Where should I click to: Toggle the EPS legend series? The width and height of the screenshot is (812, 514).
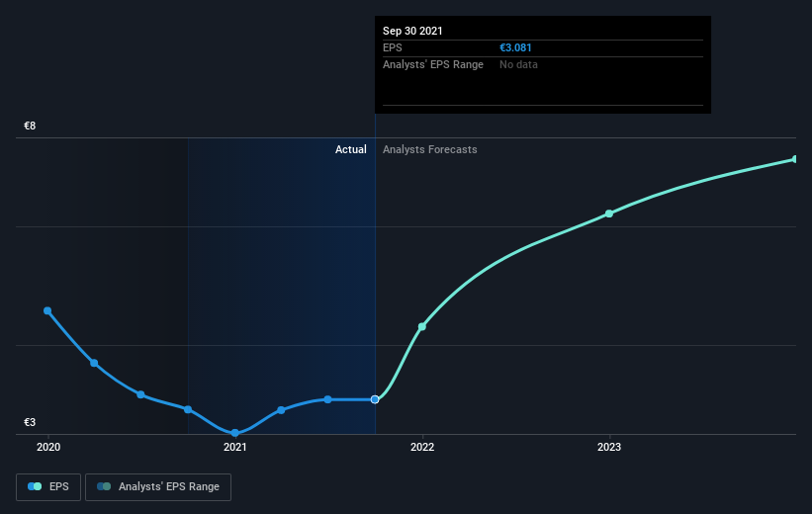point(48,486)
